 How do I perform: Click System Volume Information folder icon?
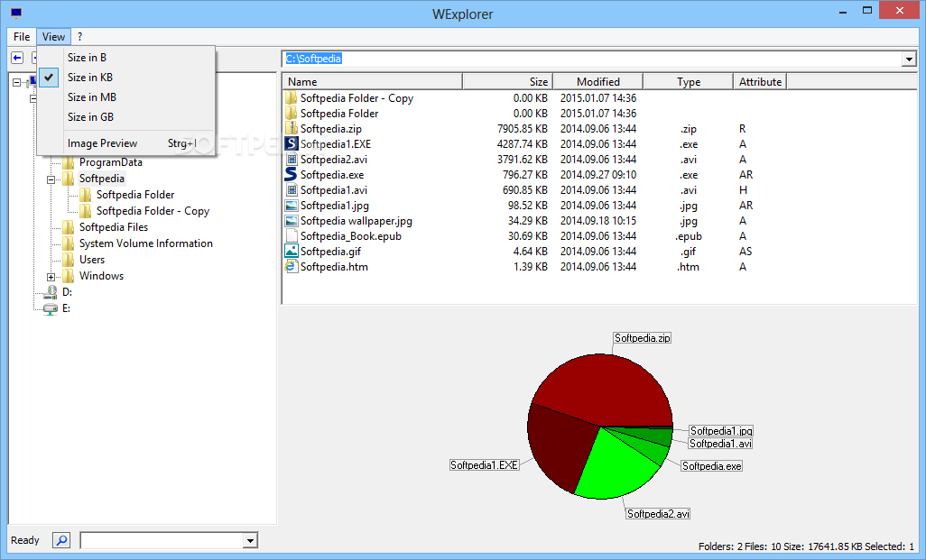(x=69, y=243)
